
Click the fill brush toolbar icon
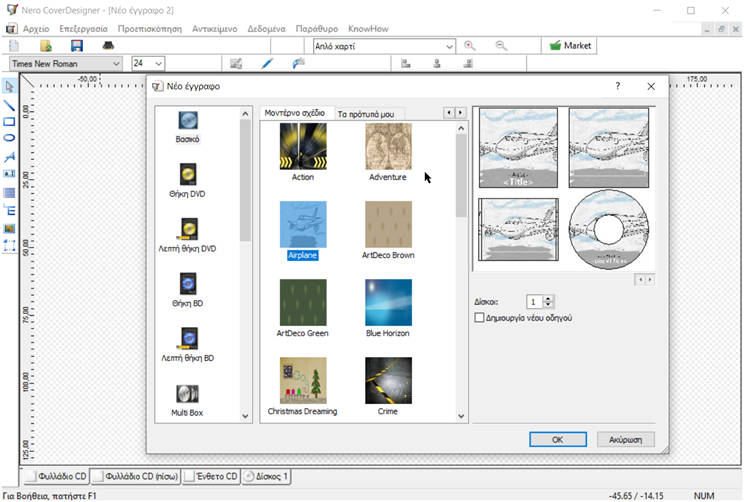click(x=298, y=63)
